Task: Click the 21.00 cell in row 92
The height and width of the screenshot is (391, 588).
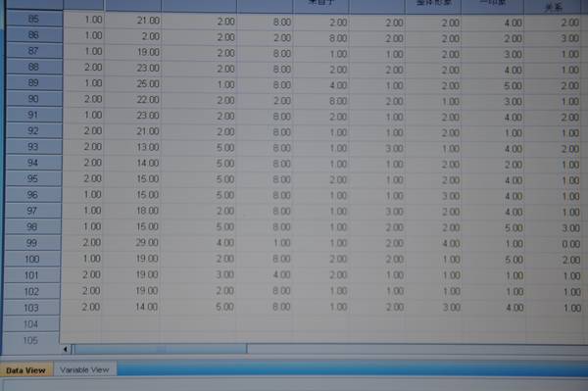Action: pyautogui.click(x=133, y=131)
